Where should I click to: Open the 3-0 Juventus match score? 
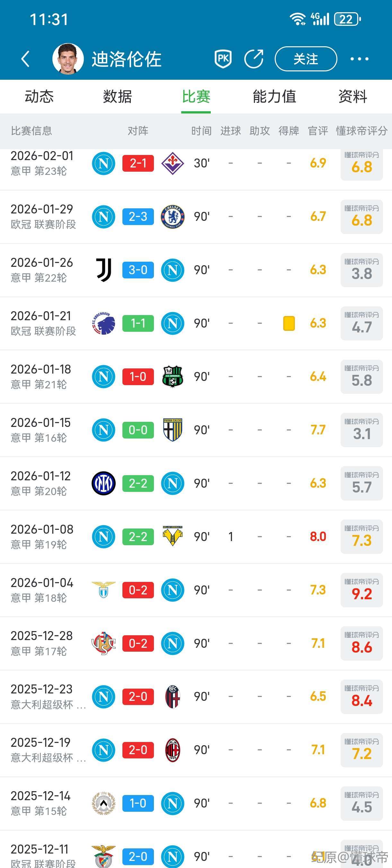[x=138, y=270]
